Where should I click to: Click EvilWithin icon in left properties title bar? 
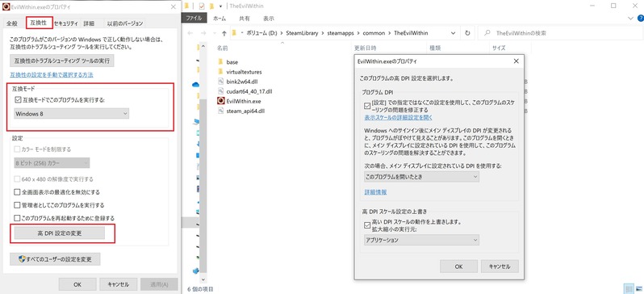6,6
